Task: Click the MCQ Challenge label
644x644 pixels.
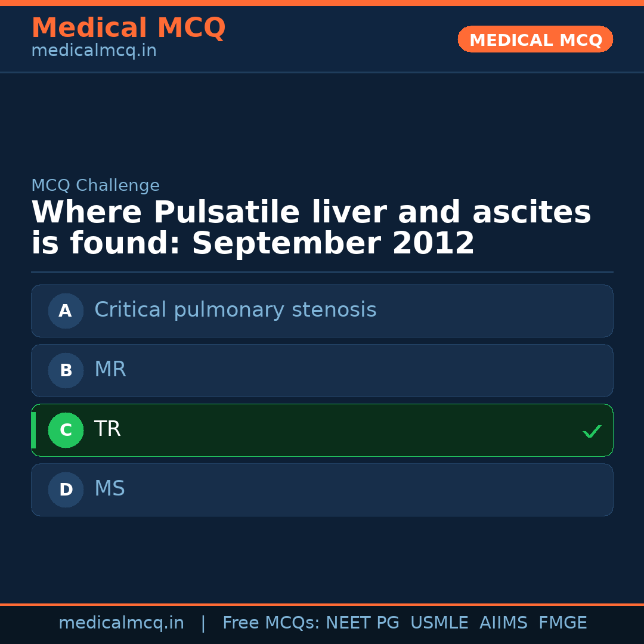Action: (95, 186)
